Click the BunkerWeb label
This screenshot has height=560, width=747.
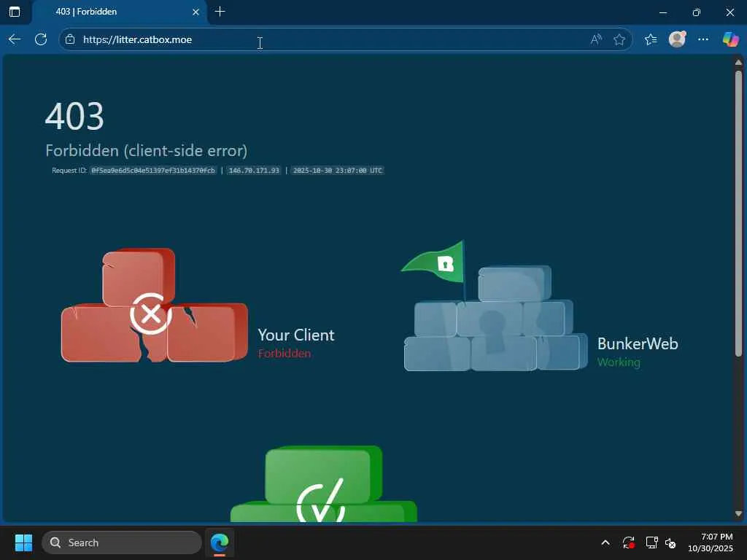tap(638, 343)
